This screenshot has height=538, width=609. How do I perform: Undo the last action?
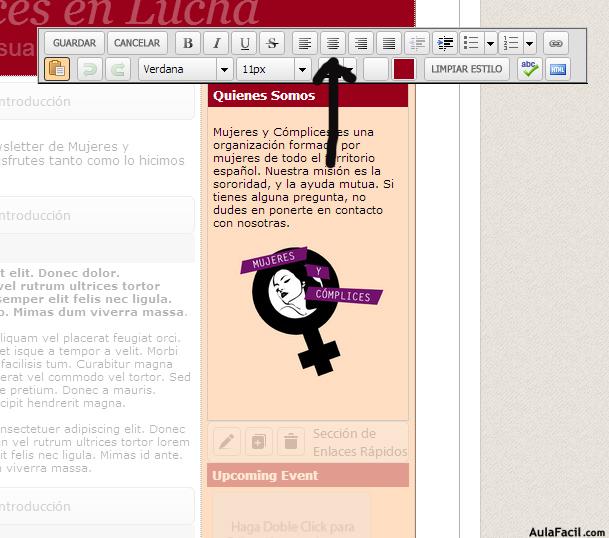click(90, 69)
